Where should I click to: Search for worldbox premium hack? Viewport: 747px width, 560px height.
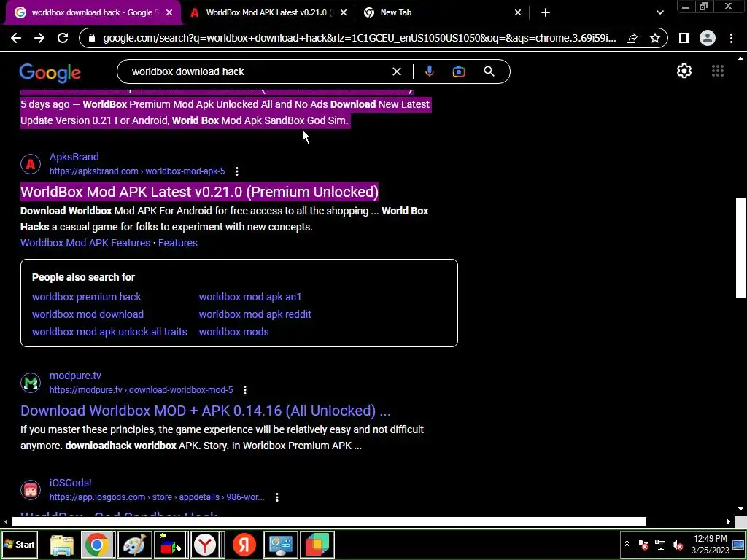[x=87, y=297]
